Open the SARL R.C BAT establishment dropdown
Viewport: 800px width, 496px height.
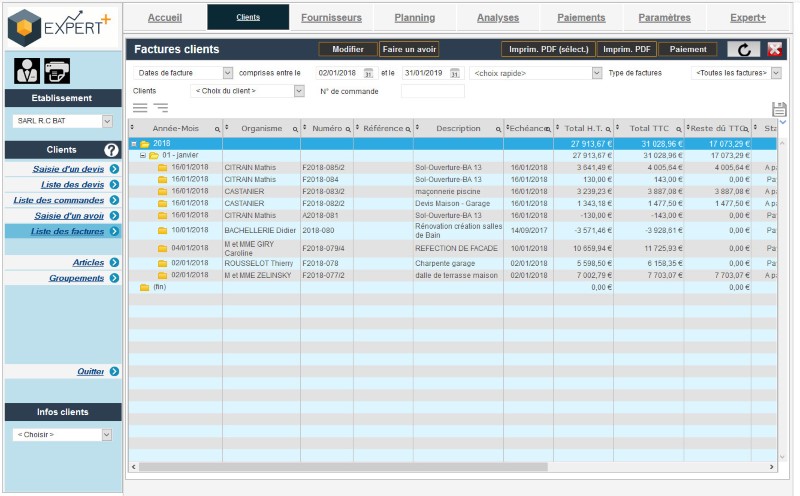pyautogui.click(x=107, y=121)
